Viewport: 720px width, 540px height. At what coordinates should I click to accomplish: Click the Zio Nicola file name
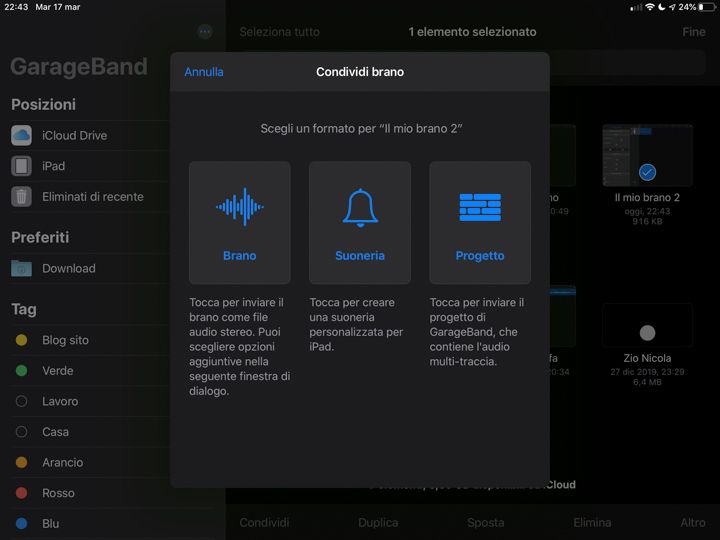(647, 358)
